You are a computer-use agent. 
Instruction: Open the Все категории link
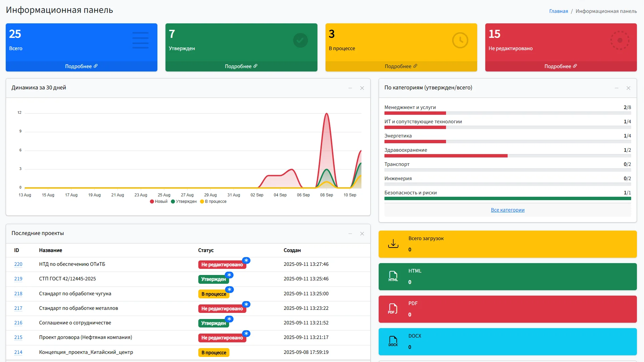click(x=507, y=210)
